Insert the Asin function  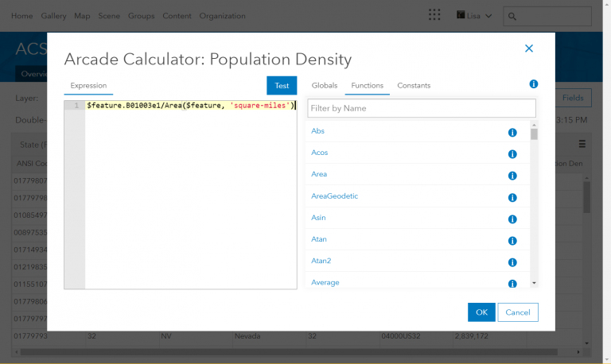[x=318, y=218]
